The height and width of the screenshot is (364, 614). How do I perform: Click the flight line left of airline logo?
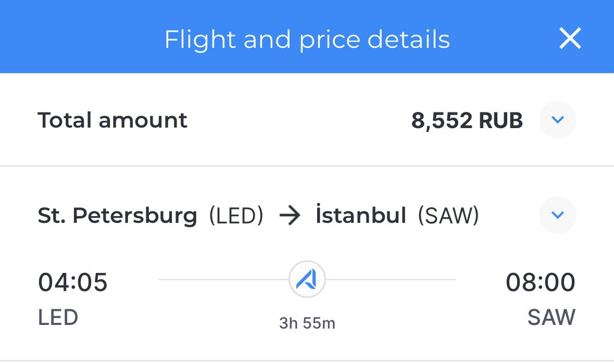point(223,280)
